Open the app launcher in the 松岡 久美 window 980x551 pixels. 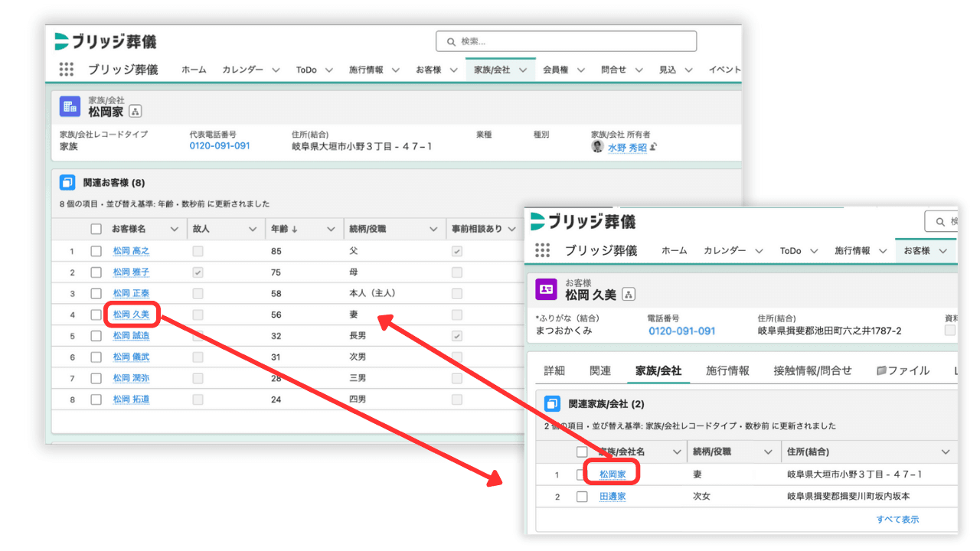click(542, 250)
